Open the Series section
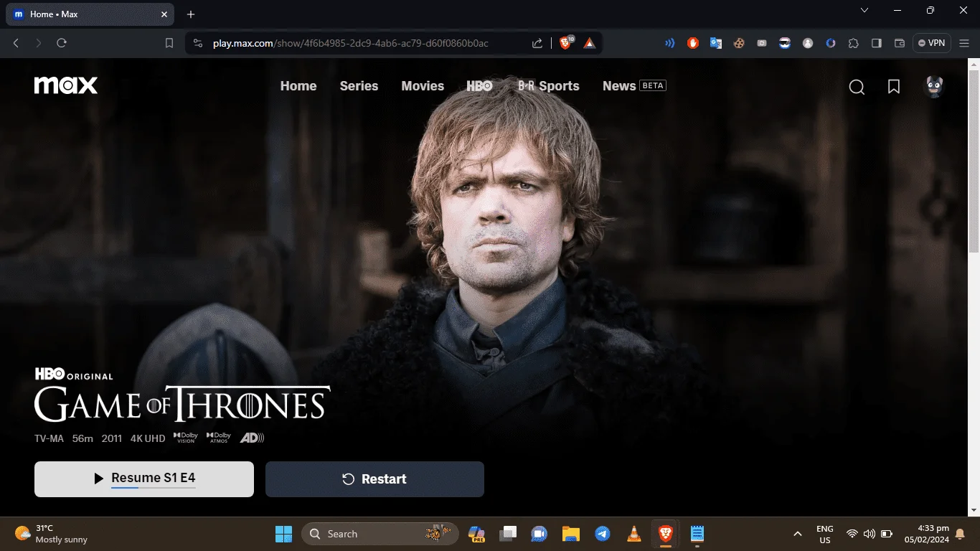980x551 pixels. (359, 85)
